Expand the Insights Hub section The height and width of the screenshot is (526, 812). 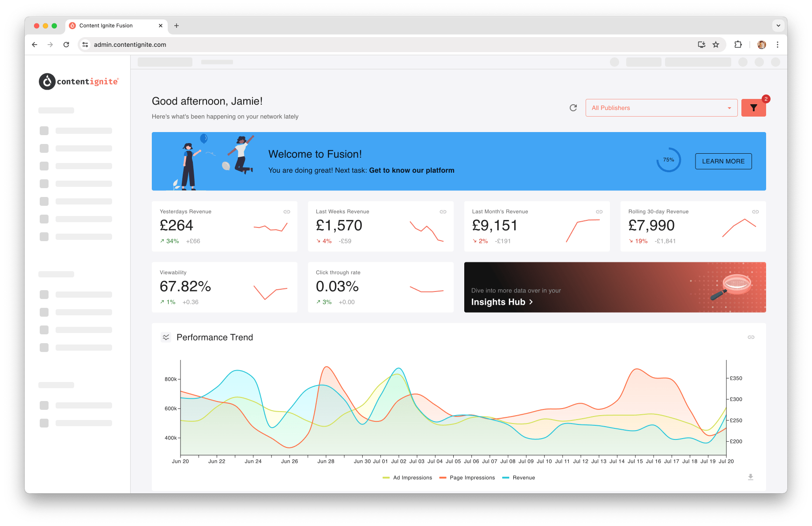pos(502,302)
